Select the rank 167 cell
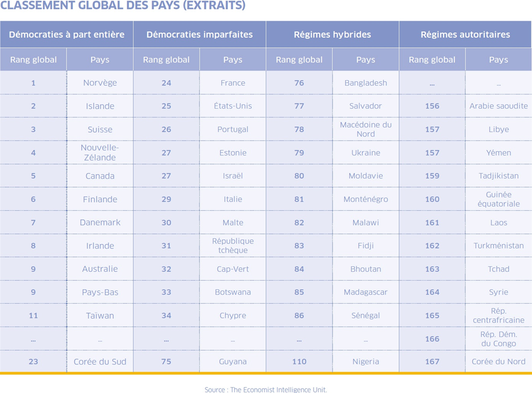 432,362
